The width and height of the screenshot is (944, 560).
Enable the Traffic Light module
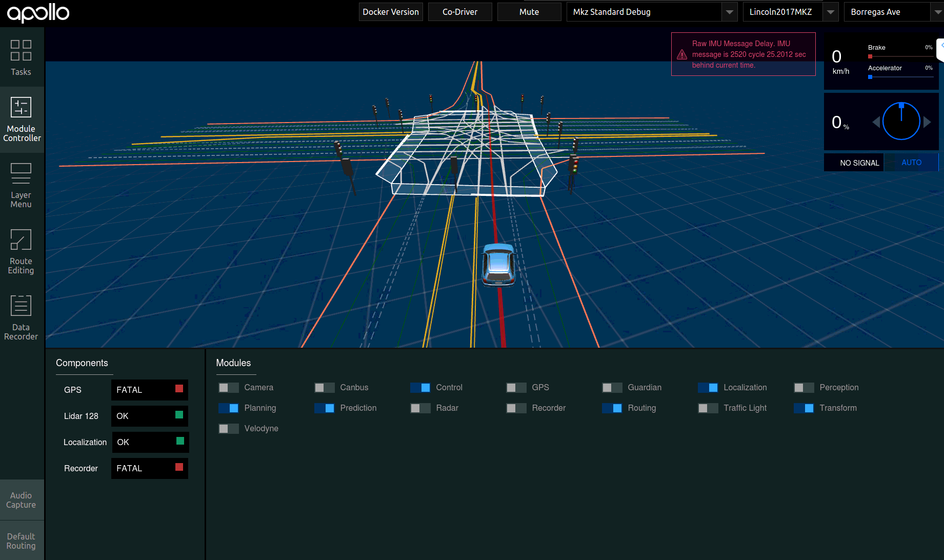[x=708, y=408]
